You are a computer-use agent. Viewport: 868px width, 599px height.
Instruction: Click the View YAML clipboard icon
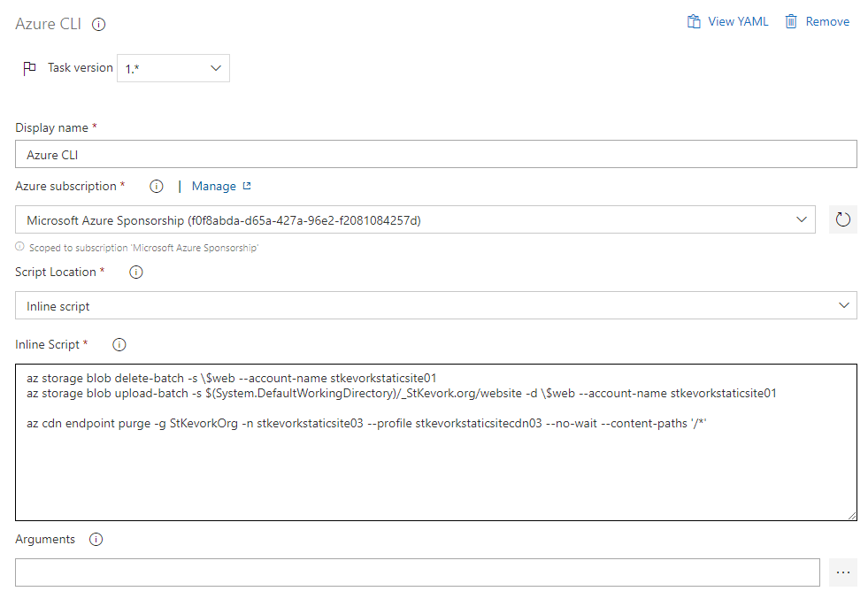694,21
